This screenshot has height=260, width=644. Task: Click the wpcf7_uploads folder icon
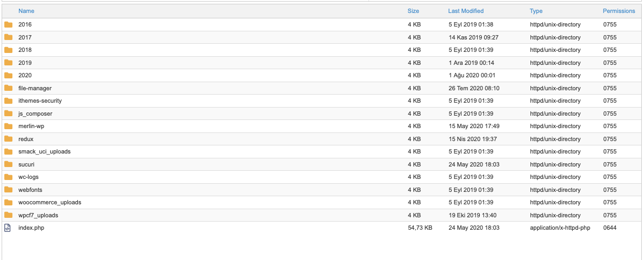[x=8, y=215]
